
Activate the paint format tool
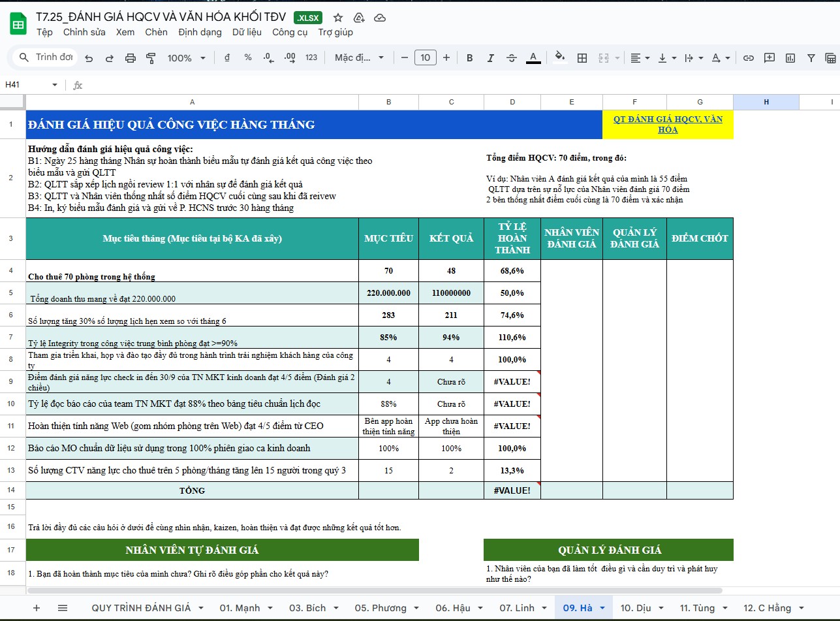[x=151, y=58]
